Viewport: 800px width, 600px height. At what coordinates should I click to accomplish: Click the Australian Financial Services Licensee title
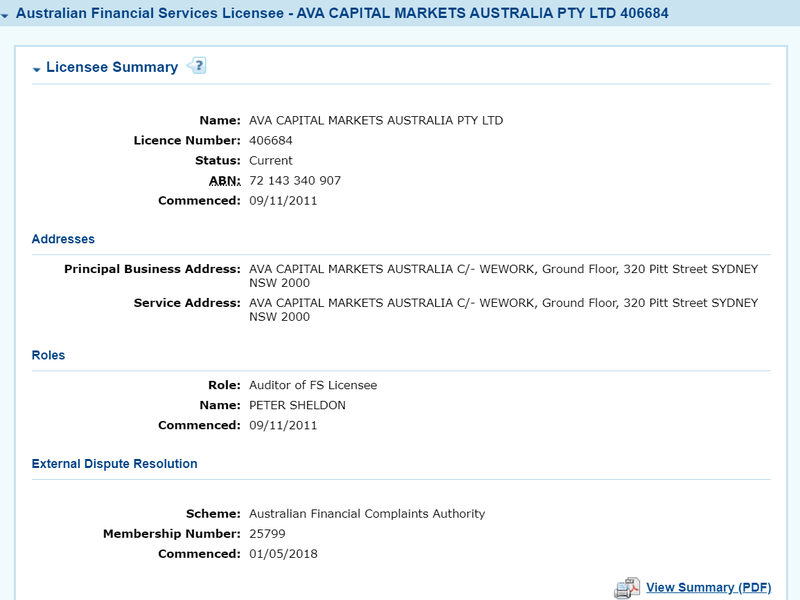342,13
